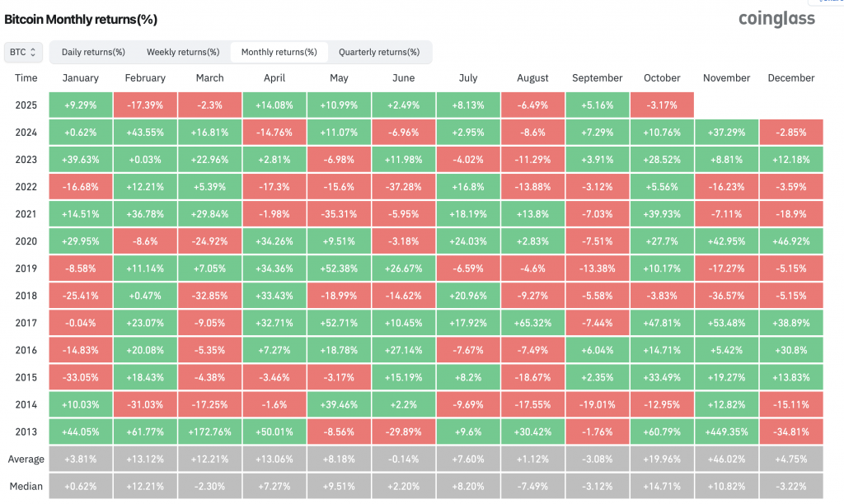Click the Median row label
844x504 pixels.
tap(26, 486)
